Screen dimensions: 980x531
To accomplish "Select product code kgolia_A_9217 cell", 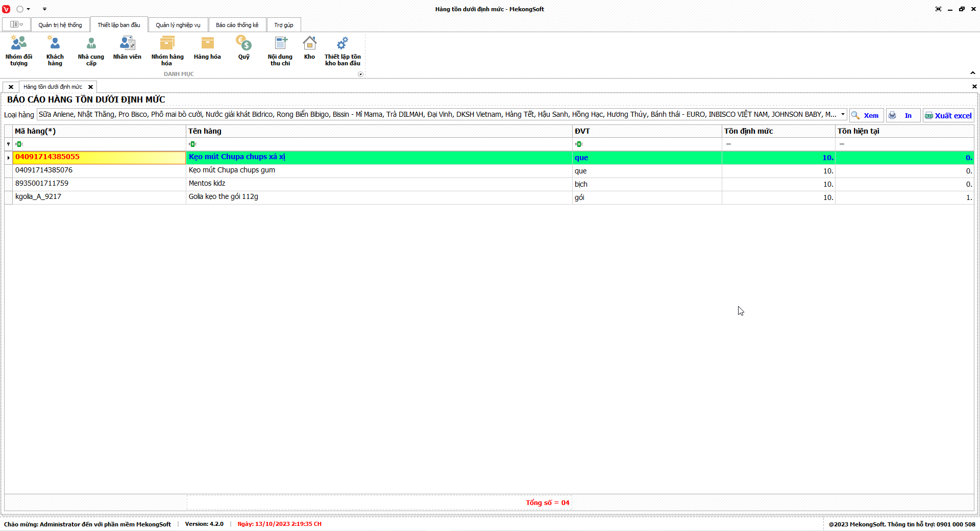I will coord(99,197).
